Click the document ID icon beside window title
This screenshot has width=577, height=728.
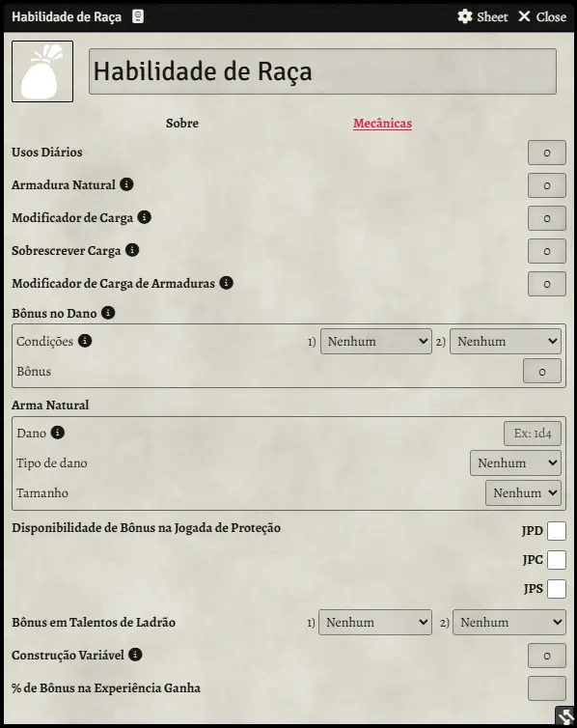coord(138,16)
